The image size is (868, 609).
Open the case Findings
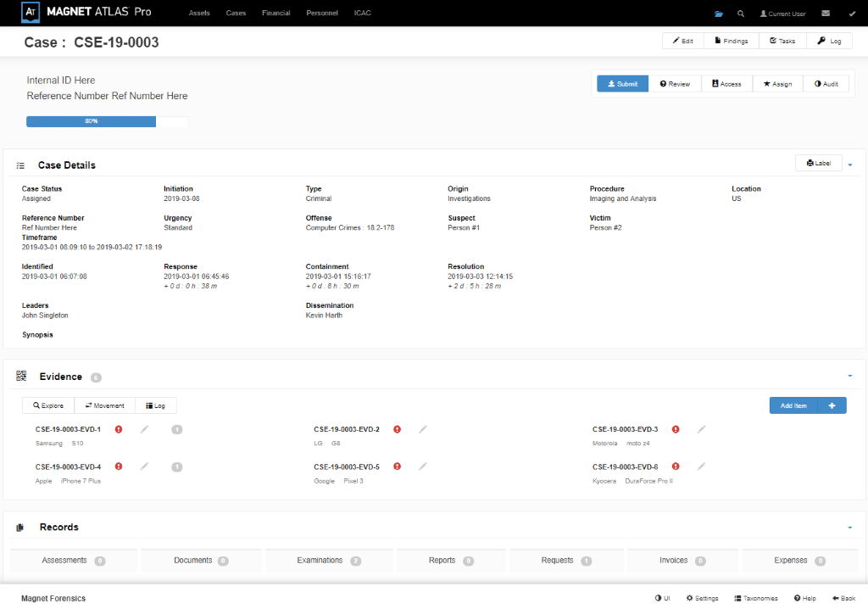(x=732, y=41)
